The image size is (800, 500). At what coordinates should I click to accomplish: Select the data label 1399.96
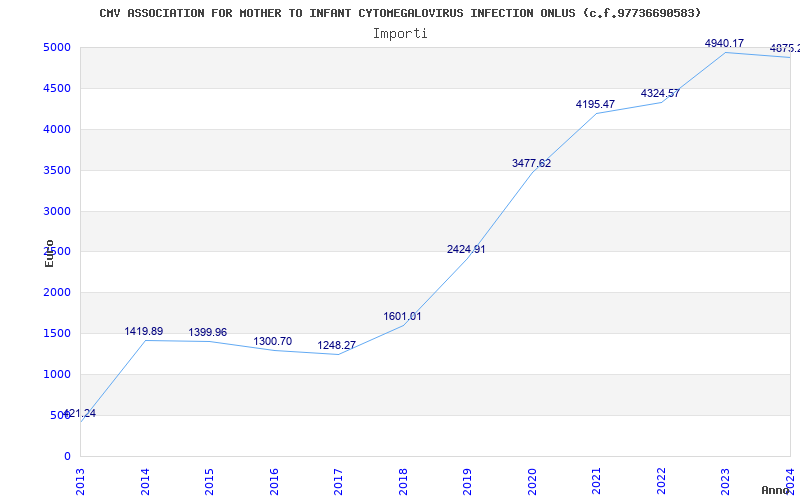pos(208,333)
